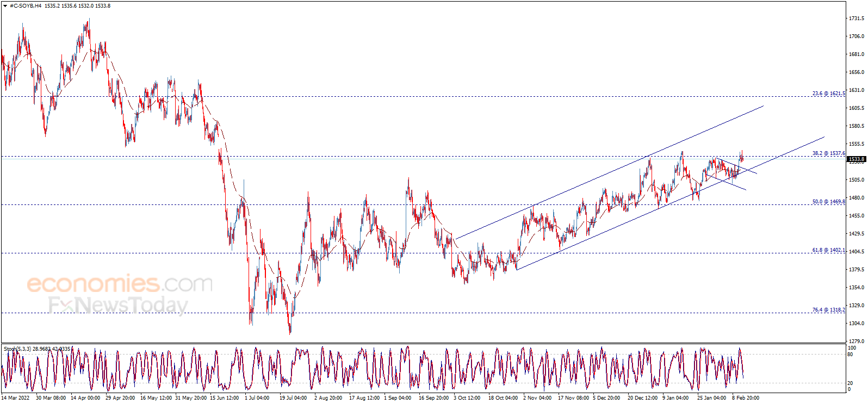Screen dimensions: 868x404
Task: Select the 76.4 @ 1318.2 Fibonacci label
Action: pyautogui.click(x=829, y=310)
